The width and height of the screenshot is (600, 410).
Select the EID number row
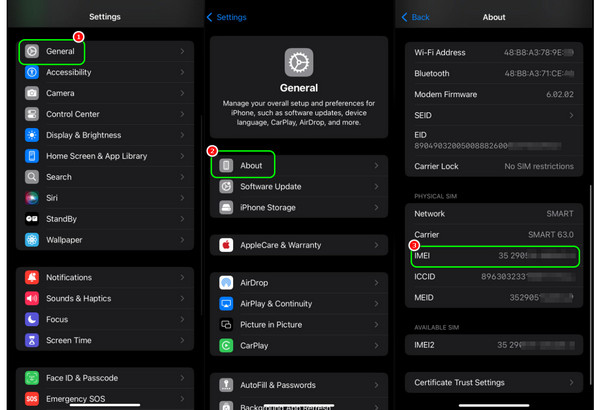tap(494, 140)
